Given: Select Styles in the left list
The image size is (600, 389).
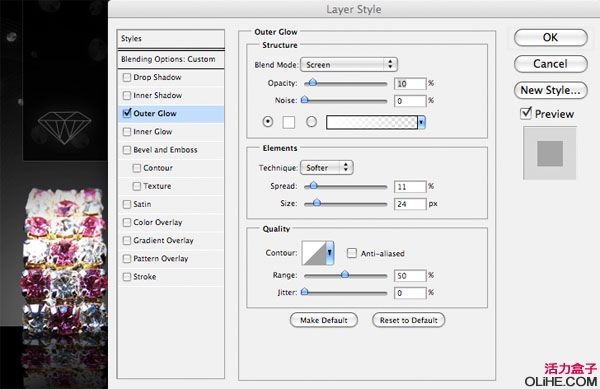Looking at the screenshot, I should tap(171, 39).
